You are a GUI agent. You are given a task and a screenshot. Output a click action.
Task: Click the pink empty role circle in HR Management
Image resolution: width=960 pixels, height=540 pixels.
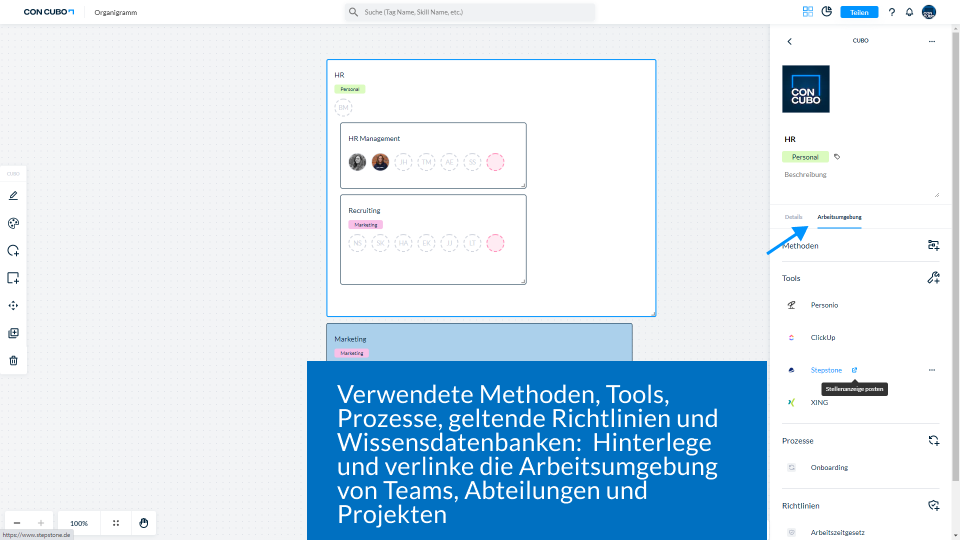pos(495,162)
